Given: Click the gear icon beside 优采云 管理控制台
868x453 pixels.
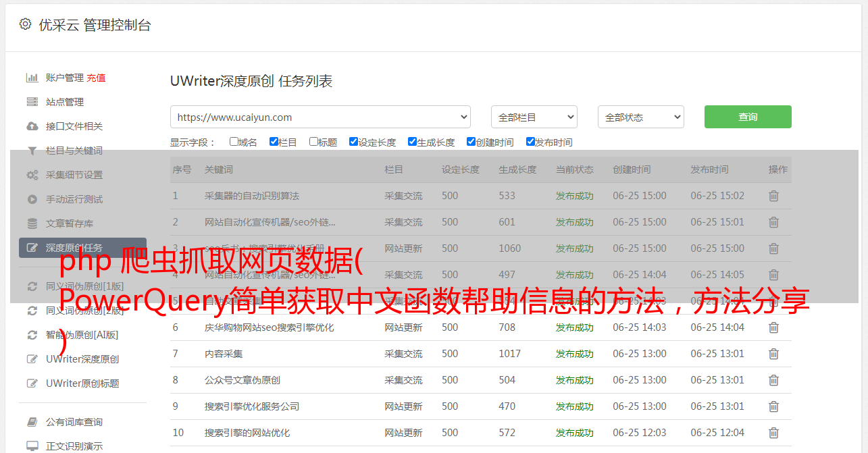Looking at the screenshot, I should (25, 24).
